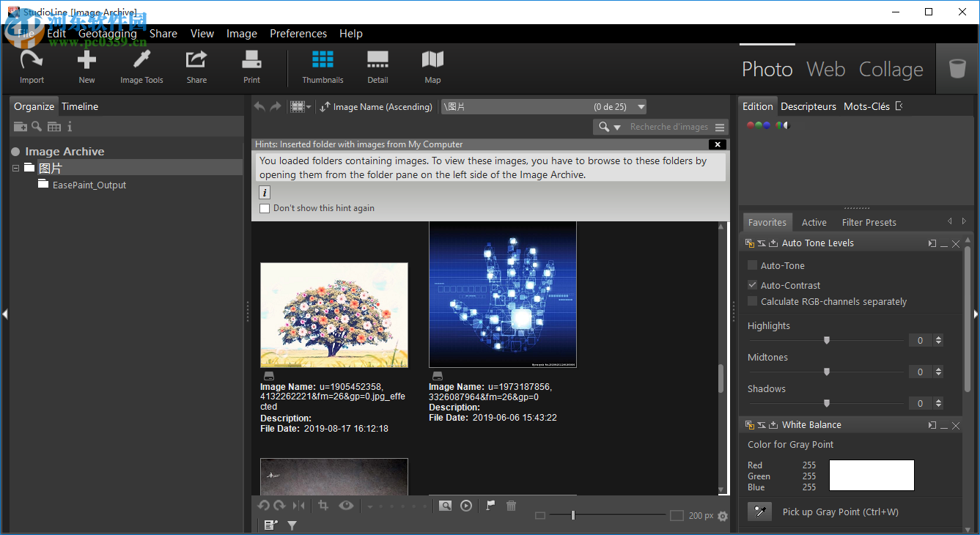Open Image Tools
The width and height of the screenshot is (980, 535).
click(141, 66)
